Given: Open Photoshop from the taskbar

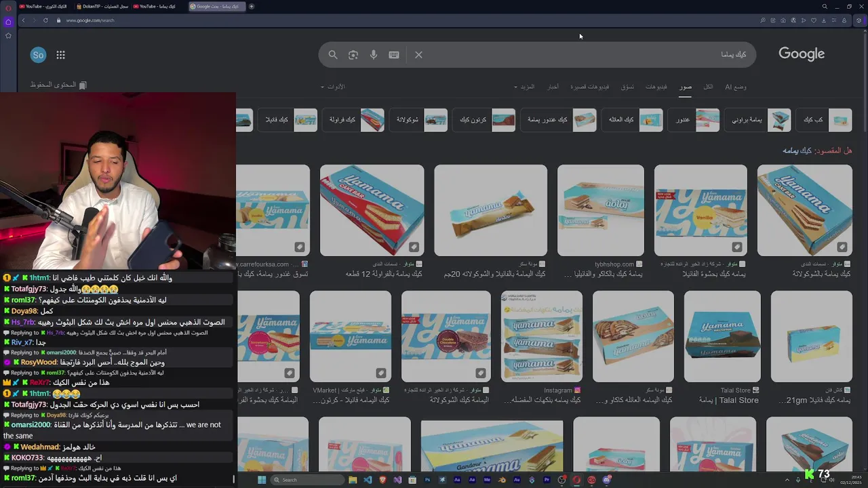Looking at the screenshot, I should coord(427,480).
